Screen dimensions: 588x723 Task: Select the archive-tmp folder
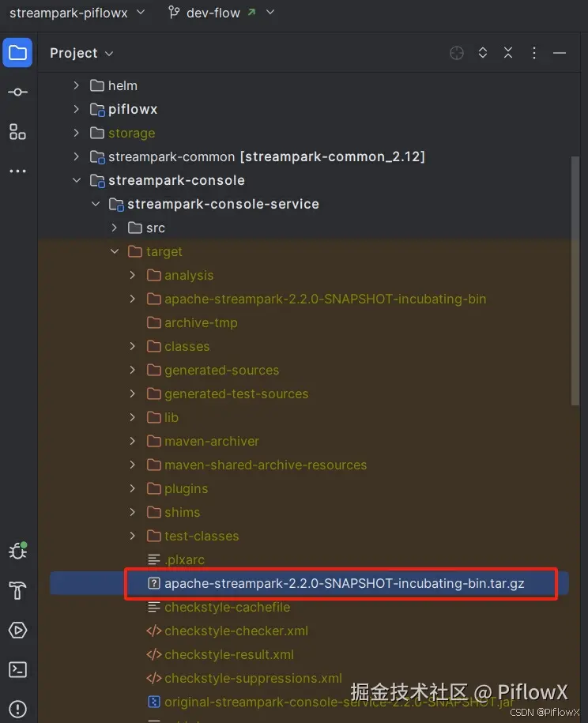pyautogui.click(x=192, y=322)
